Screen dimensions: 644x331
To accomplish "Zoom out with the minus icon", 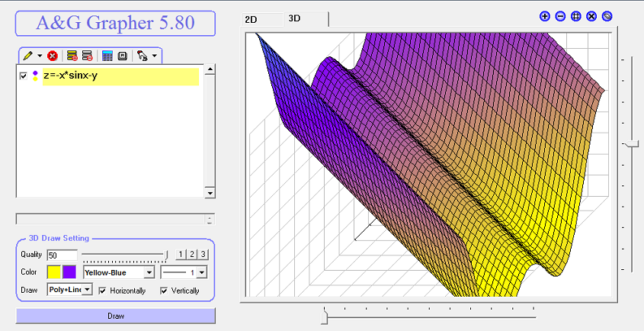I will pyautogui.click(x=560, y=16).
